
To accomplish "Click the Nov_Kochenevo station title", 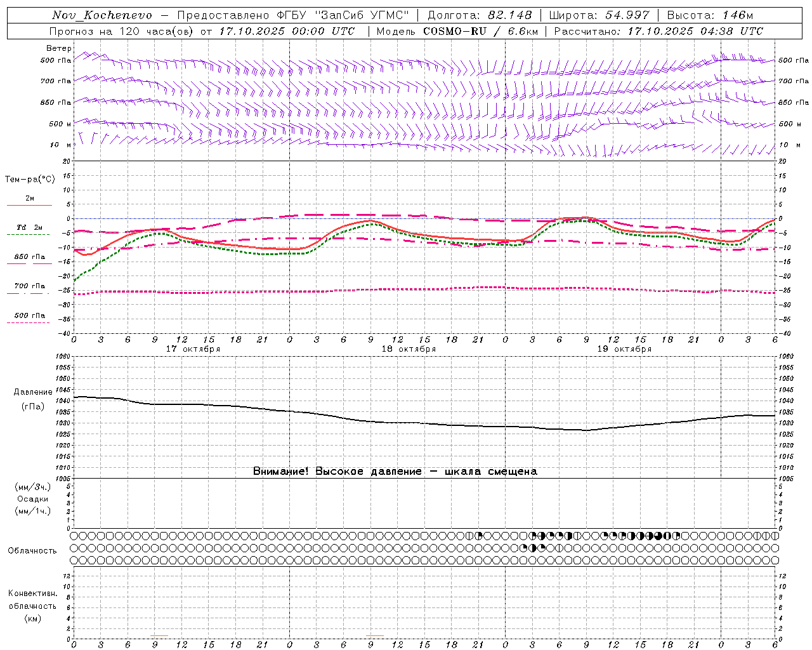I will [x=102, y=15].
